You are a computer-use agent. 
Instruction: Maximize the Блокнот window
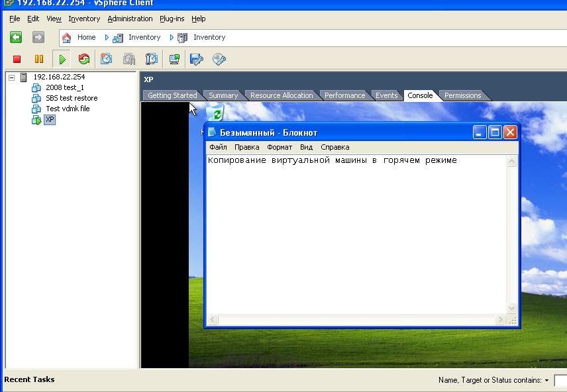click(495, 132)
